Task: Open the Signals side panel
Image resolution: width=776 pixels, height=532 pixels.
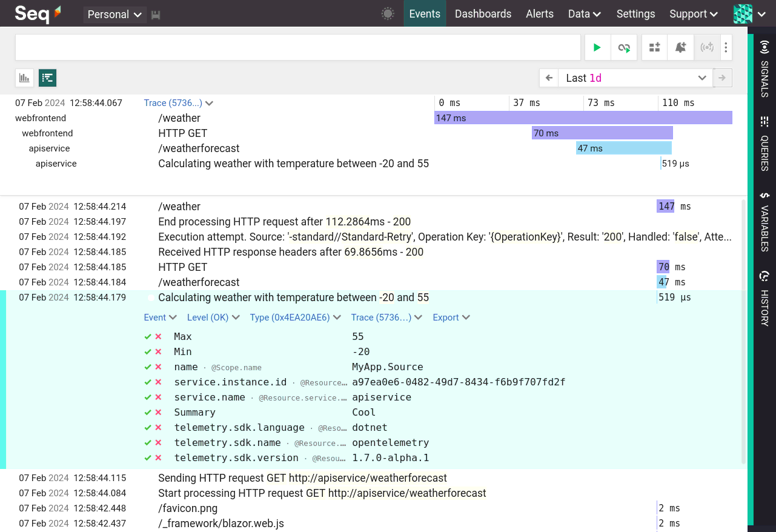Action: pyautogui.click(x=764, y=68)
